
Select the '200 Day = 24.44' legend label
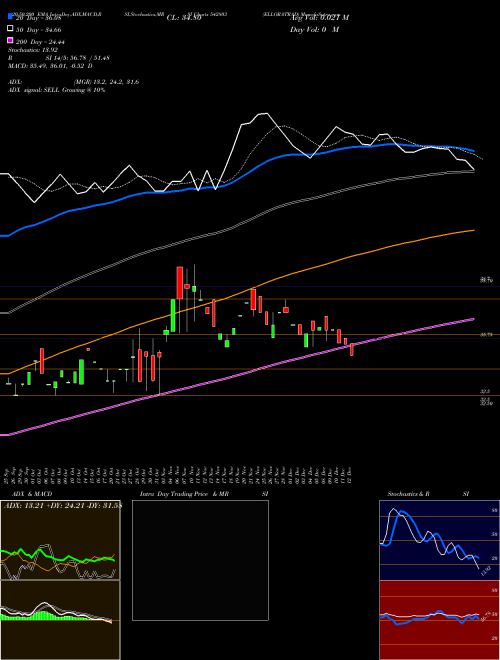coord(40,42)
